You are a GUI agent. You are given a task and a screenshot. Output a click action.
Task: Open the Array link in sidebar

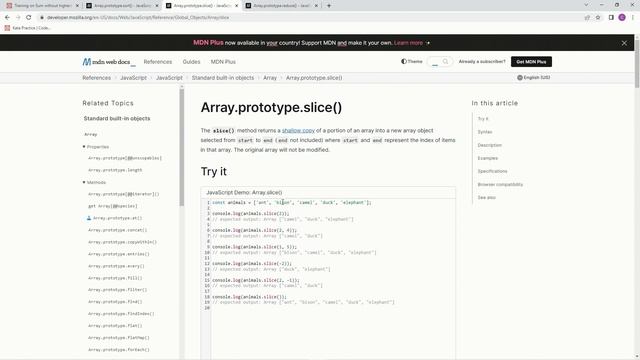pos(91,134)
